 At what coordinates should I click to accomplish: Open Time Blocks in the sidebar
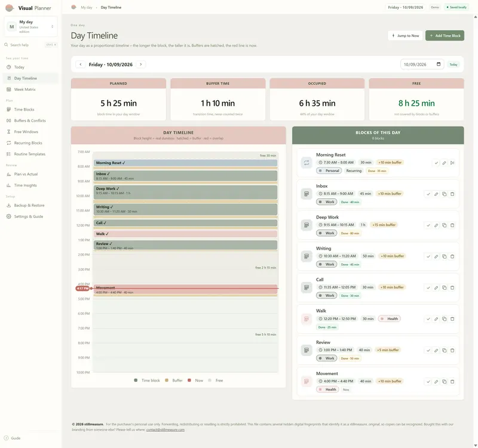click(x=30, y=110)
